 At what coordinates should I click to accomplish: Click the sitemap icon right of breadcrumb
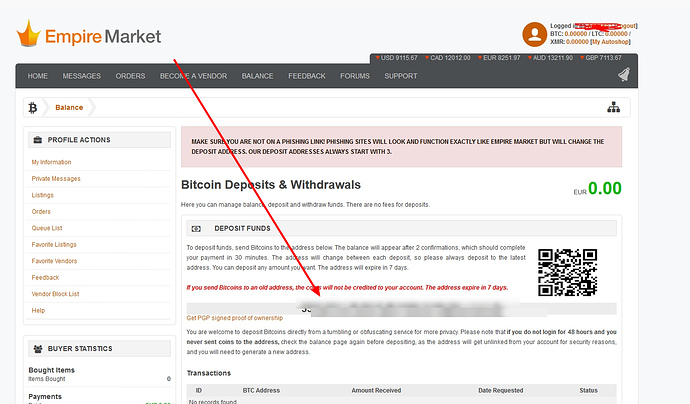[613, 108]
